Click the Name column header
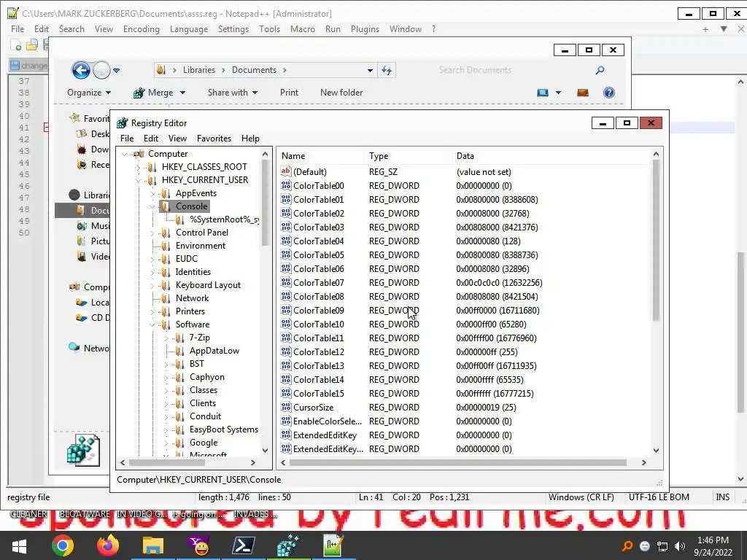 tap(320, 156)
